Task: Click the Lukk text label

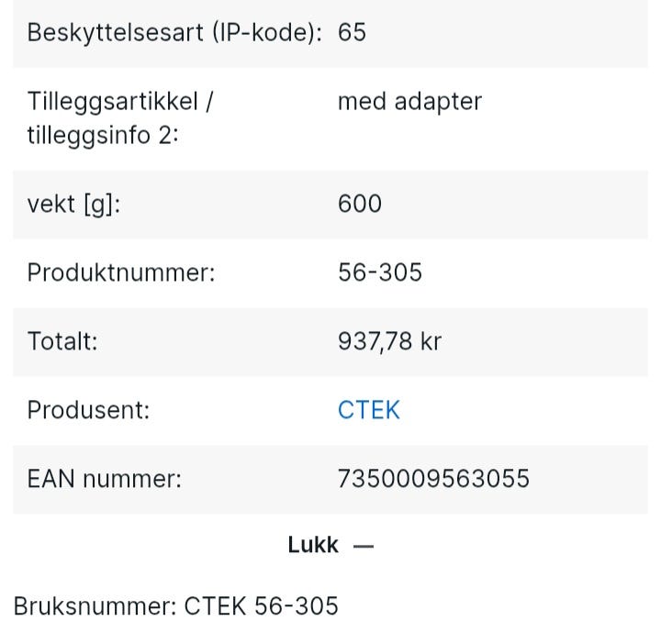Action: click(x=313, y=545)
